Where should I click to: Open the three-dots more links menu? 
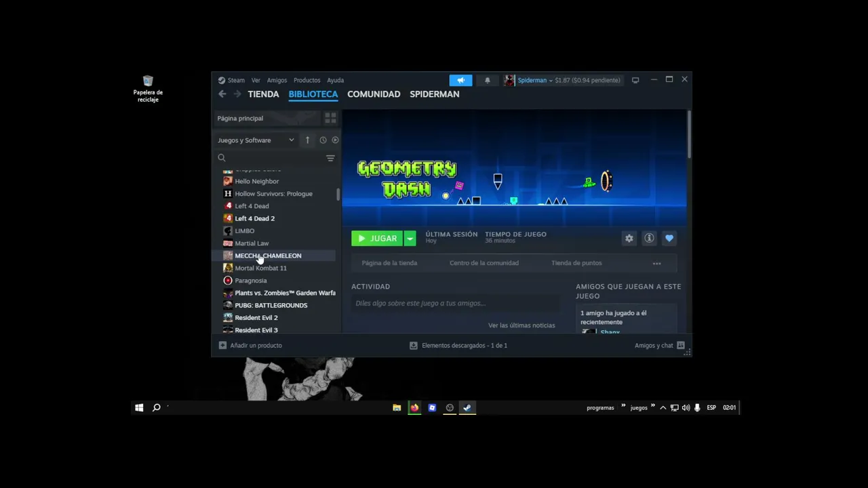point(656,263)
